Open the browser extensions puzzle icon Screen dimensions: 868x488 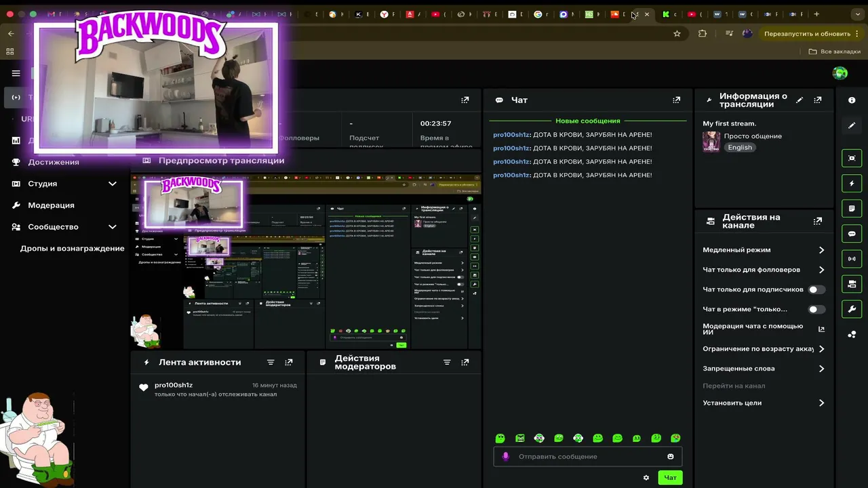coord(703,33)
